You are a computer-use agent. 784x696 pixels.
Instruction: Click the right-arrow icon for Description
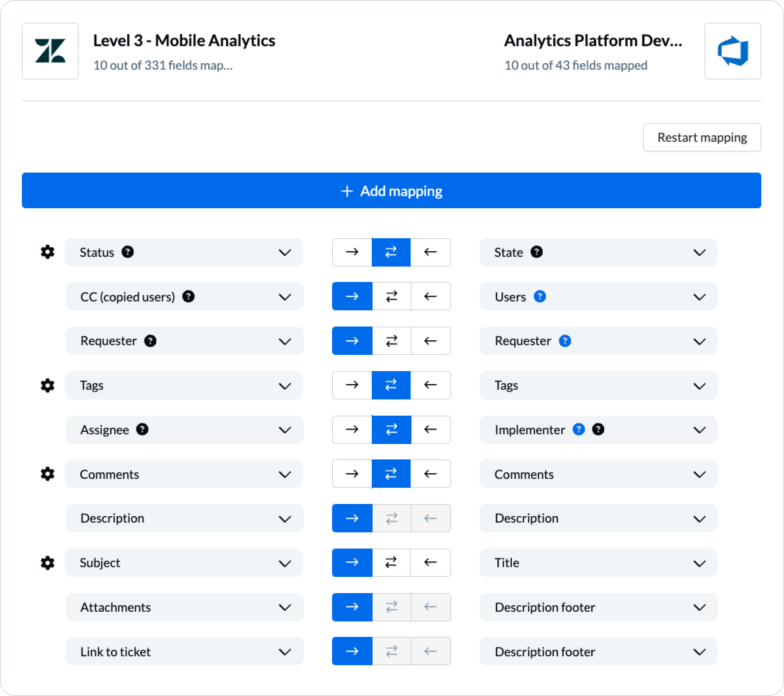352,518
